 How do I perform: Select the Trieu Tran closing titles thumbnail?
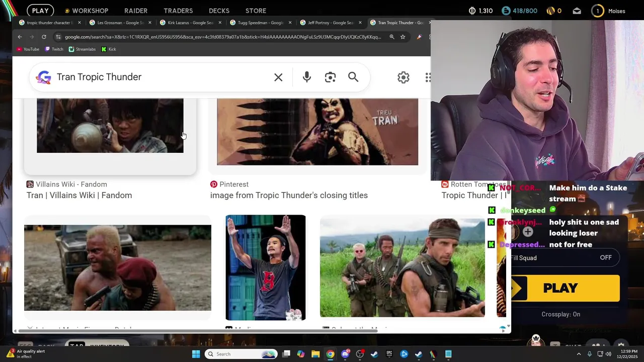click(x=317, y=132)
